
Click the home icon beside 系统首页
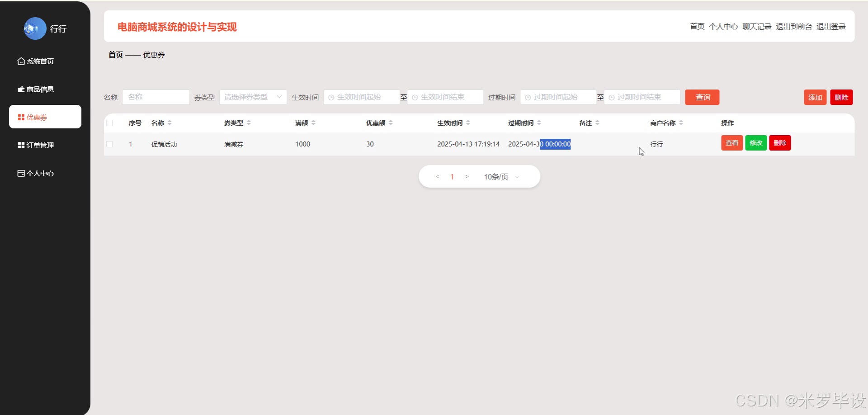coord(21,61)
